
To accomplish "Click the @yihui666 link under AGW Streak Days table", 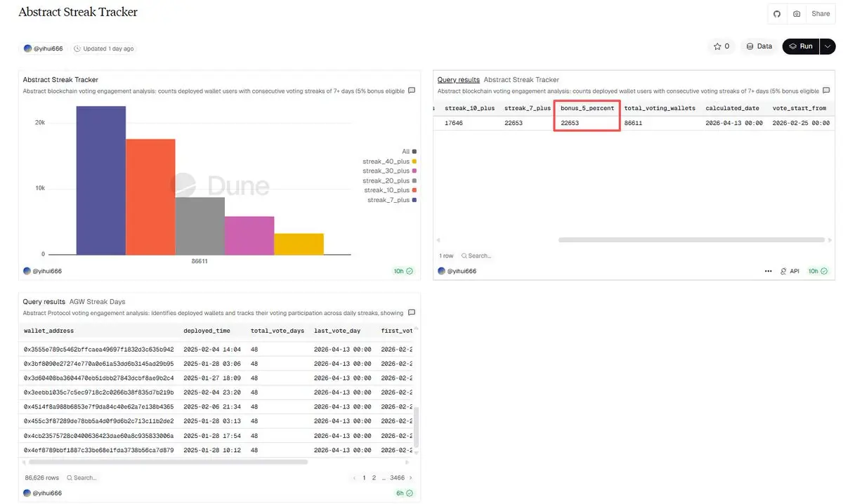I will 42,493.
